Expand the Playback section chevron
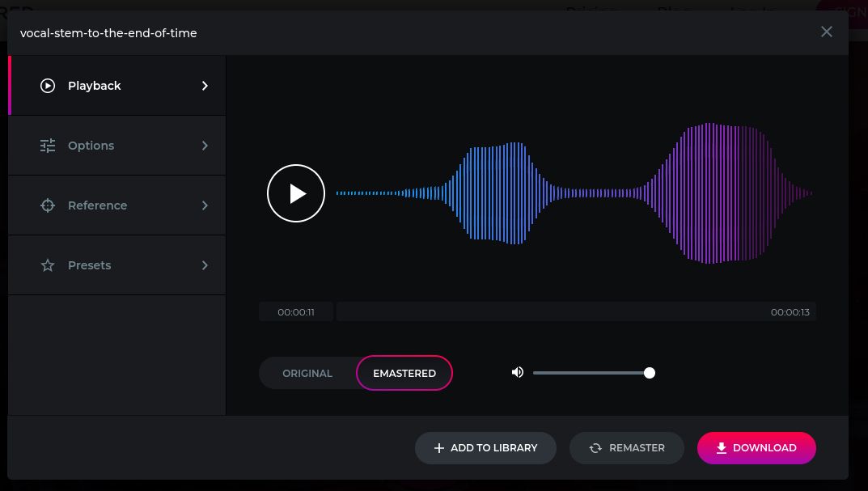 pyautogui.click(x=205, y=85)
